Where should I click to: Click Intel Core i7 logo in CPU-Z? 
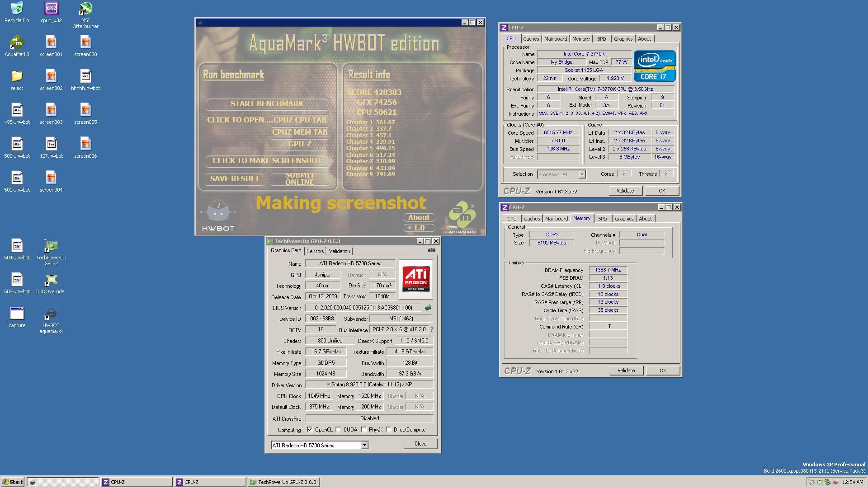pos(655,66)
